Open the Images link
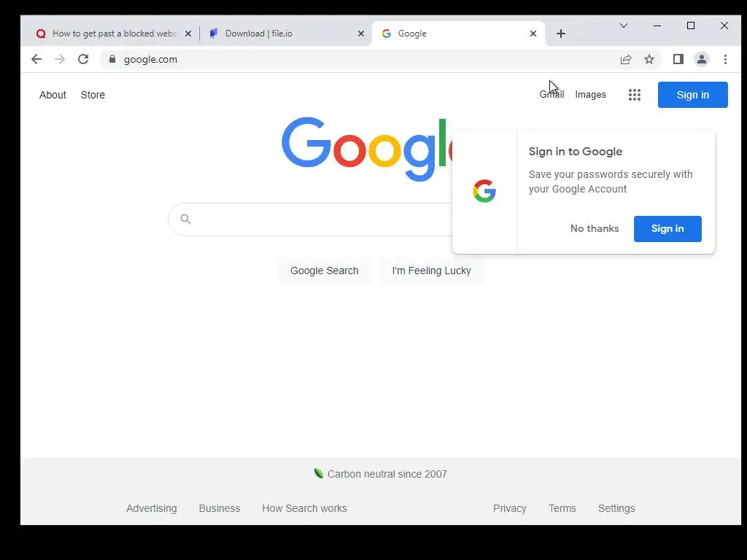 pos(590,95)
